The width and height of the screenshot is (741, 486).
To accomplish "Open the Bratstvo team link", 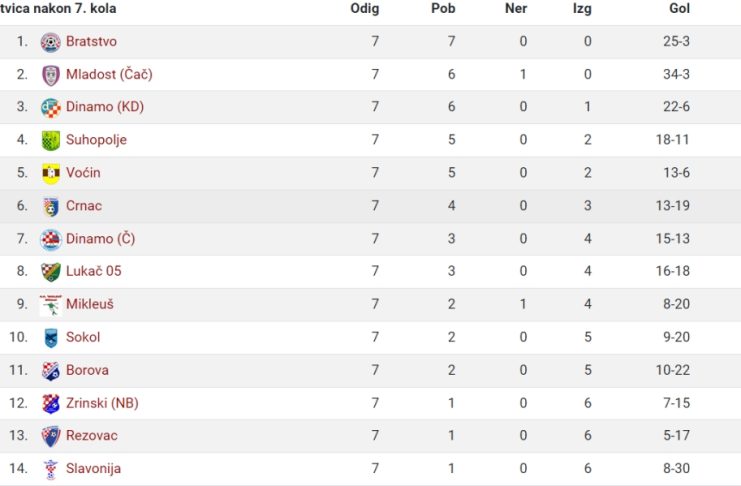I will click(91, 42).
